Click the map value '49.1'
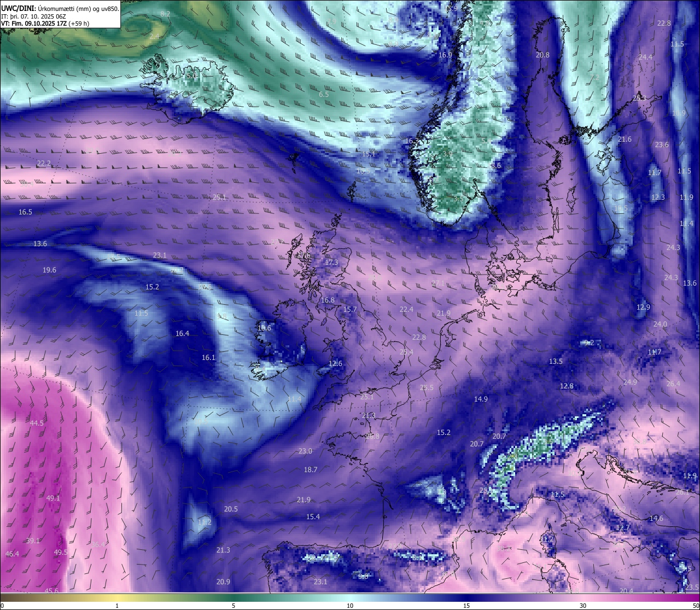The image size is (700, 610). point(53,498)
